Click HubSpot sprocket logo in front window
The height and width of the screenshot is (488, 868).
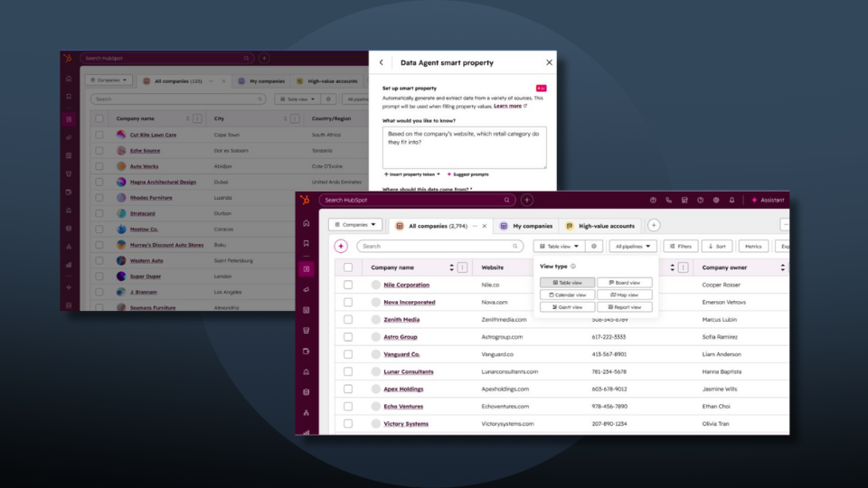tap(305, 200)
